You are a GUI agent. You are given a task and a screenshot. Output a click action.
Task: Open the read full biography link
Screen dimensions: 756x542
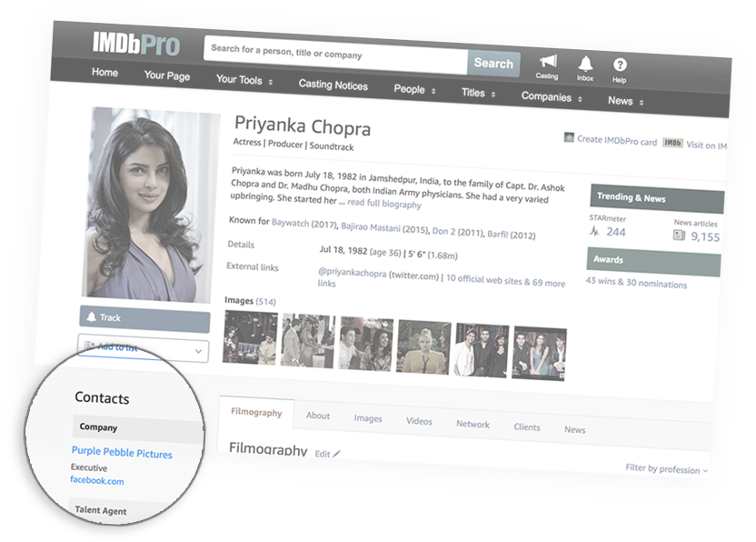click(x=384, y=203)
